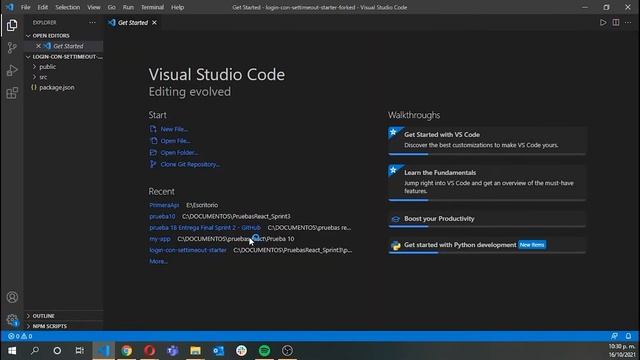Close the Get Started tab

[154, 23]
